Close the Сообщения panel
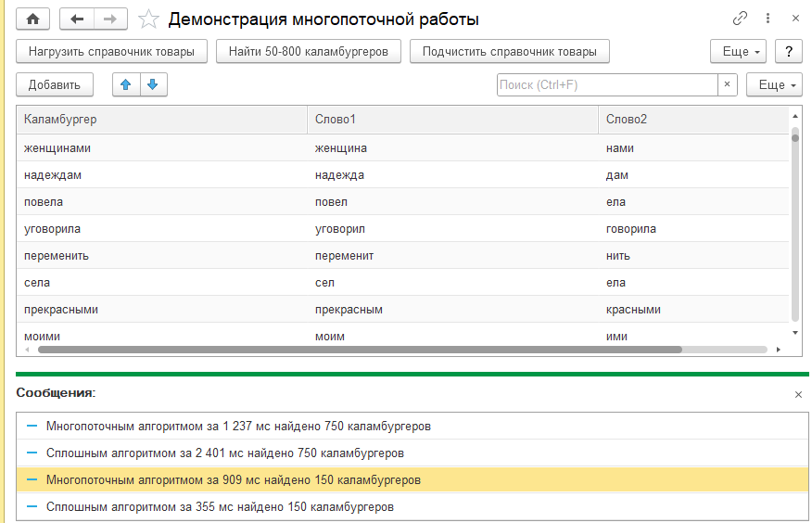 point(798,395)
